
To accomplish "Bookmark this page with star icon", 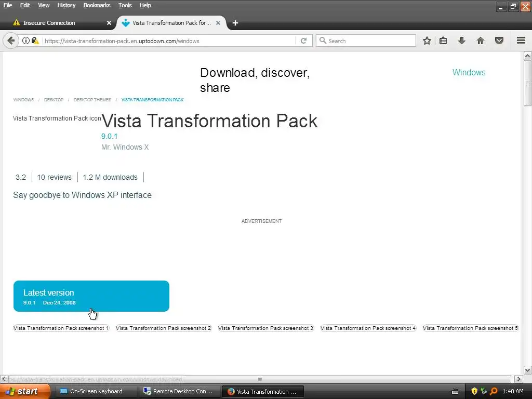I will 427,41.
